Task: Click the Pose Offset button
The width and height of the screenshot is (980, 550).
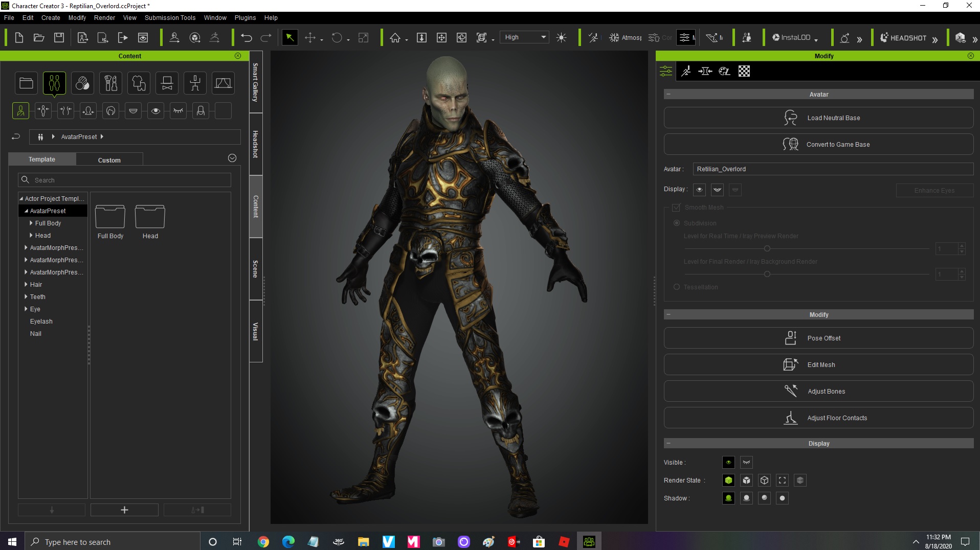Action: click(818, 338)
